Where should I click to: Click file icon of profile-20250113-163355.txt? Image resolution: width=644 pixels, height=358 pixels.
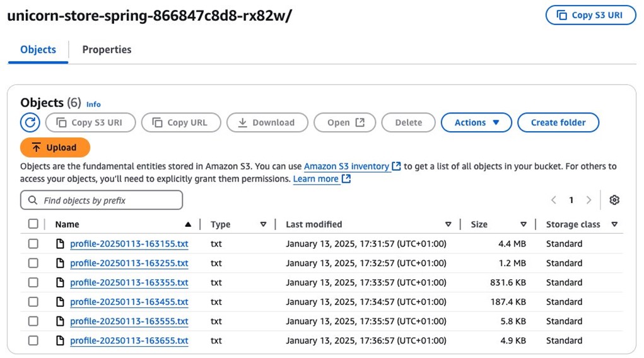pos(60,282)
